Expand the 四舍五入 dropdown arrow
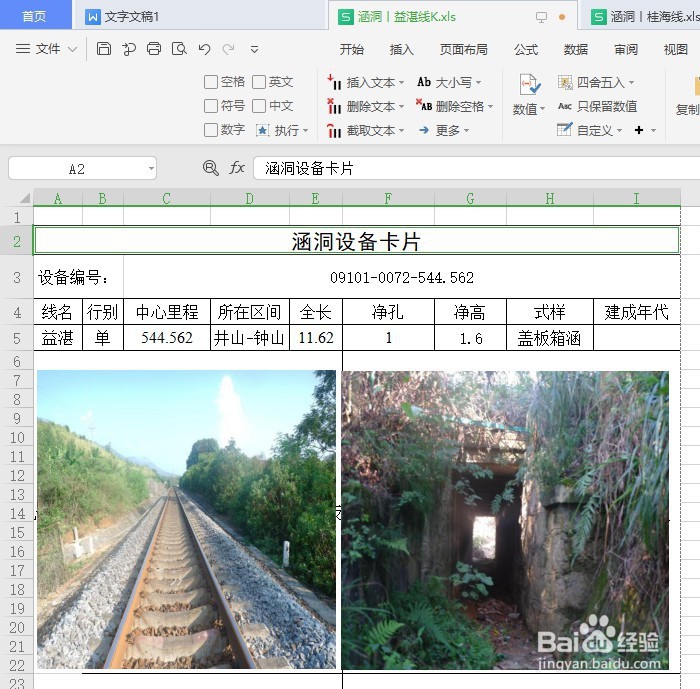Viewport: 700px width, 689px height. (x=631, y=83)
